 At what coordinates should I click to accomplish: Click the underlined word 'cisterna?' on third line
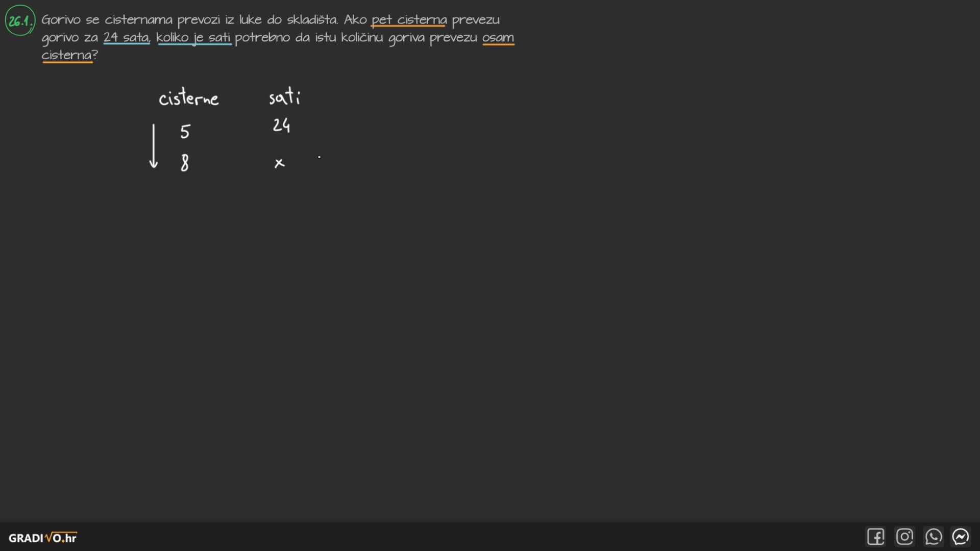pyautogui.click(x=69, y=55)
